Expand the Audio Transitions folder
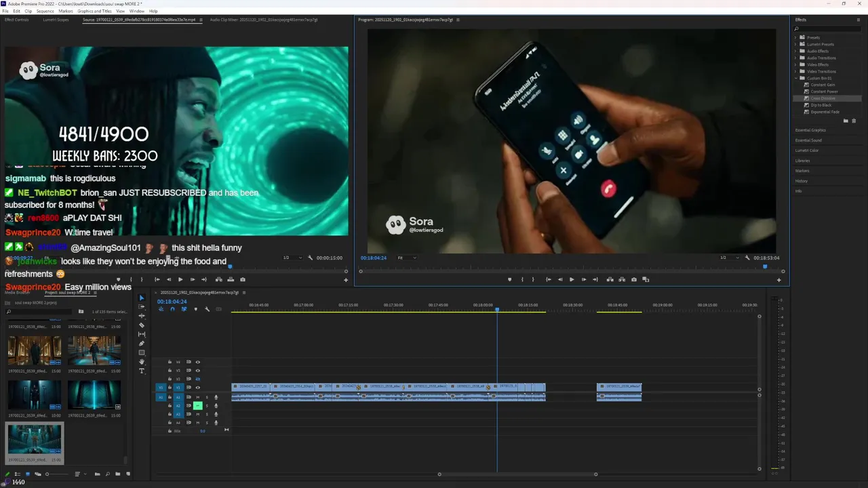Viewport: 868px width, 488px height. pos(795,58)
